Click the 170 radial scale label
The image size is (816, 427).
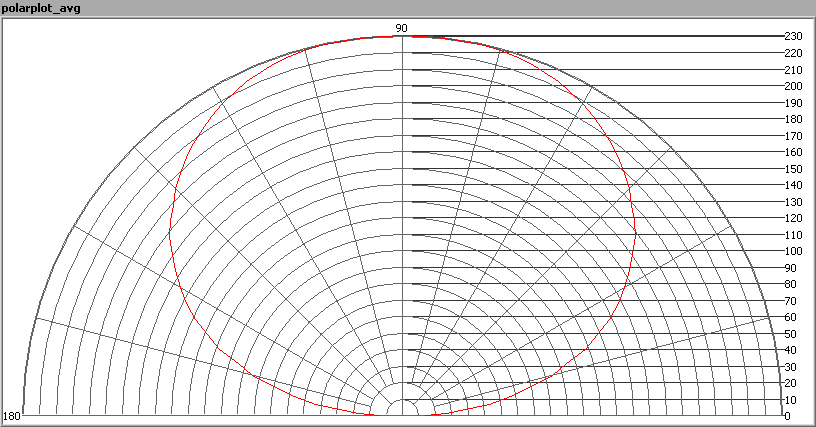[x=792, y=136]
